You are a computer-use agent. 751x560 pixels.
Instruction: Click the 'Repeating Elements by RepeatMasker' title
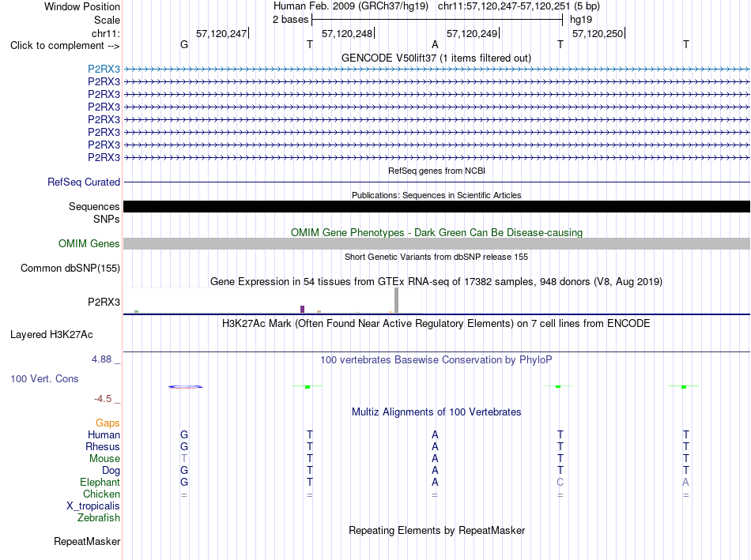point(437,530)
